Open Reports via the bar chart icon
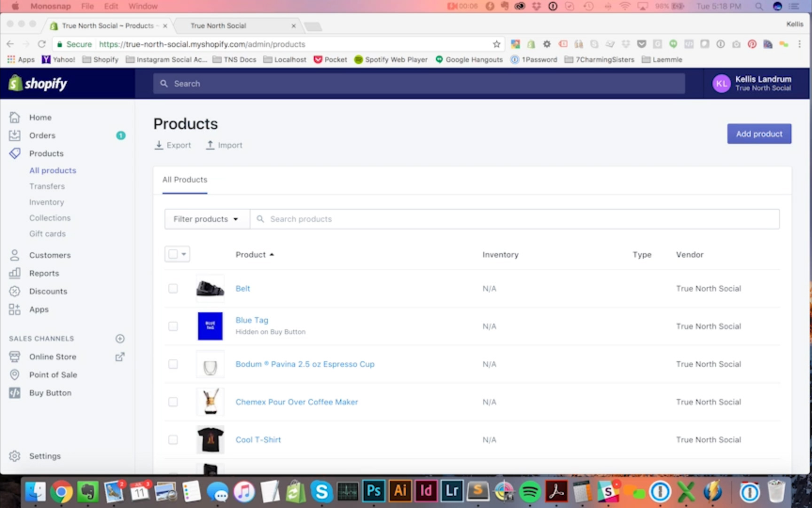 coord(15,273)
